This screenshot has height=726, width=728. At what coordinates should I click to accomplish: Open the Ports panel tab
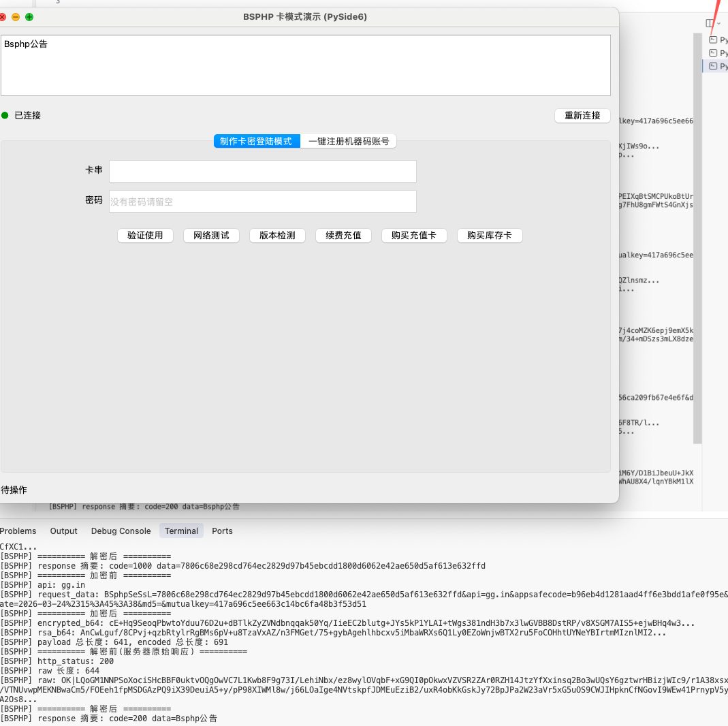tap(222, 531)
